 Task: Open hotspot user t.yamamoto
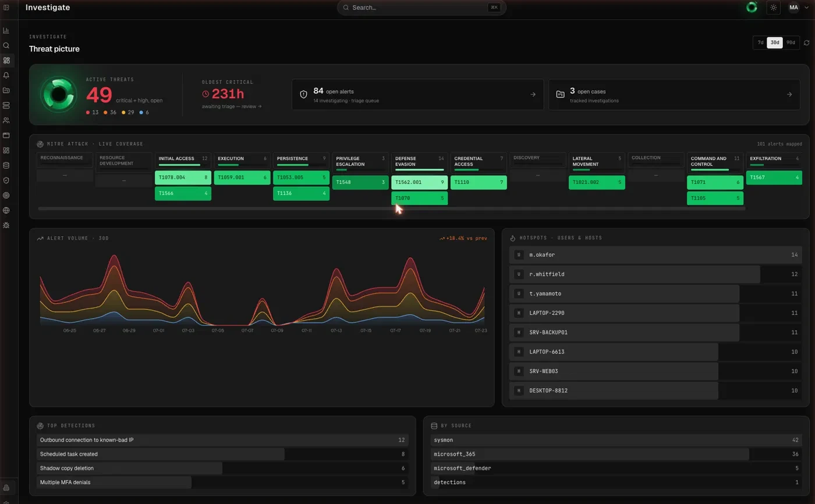[x=655, y=294]
